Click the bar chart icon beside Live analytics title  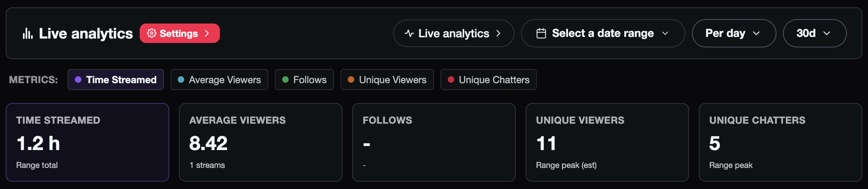point(28,33)
